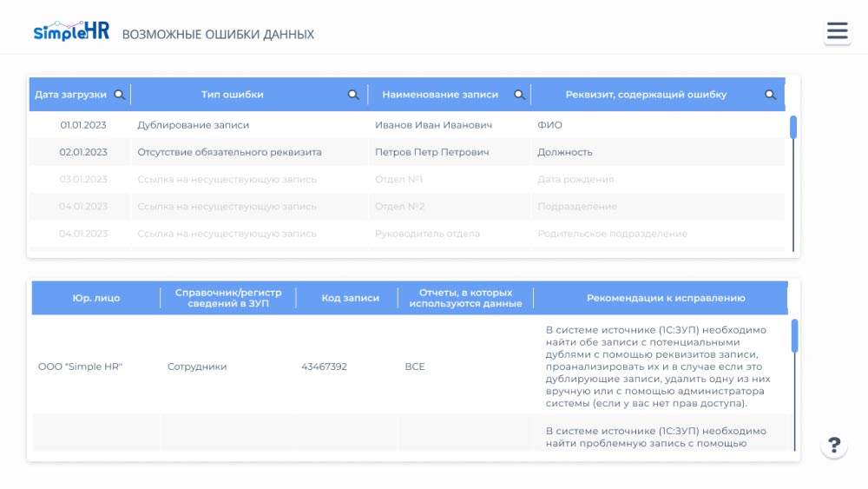Click the Код записи column header
868x489 pixels.
pos(351,298)
